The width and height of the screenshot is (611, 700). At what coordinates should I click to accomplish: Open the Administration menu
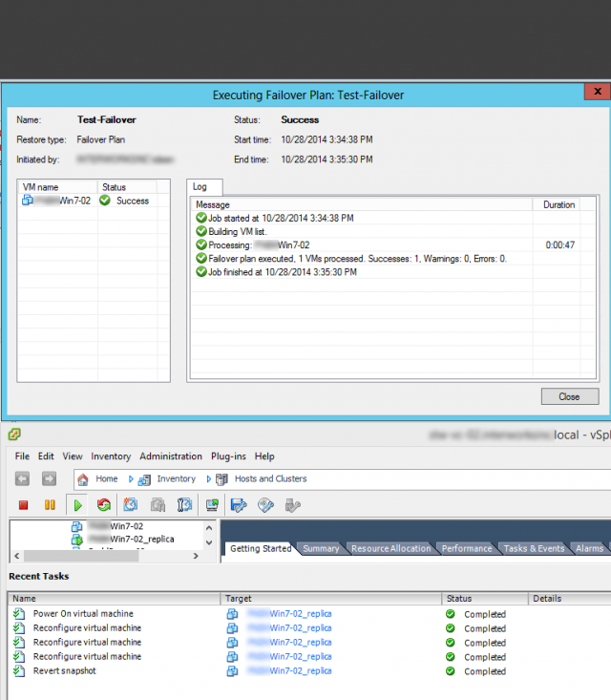(171, 456)
